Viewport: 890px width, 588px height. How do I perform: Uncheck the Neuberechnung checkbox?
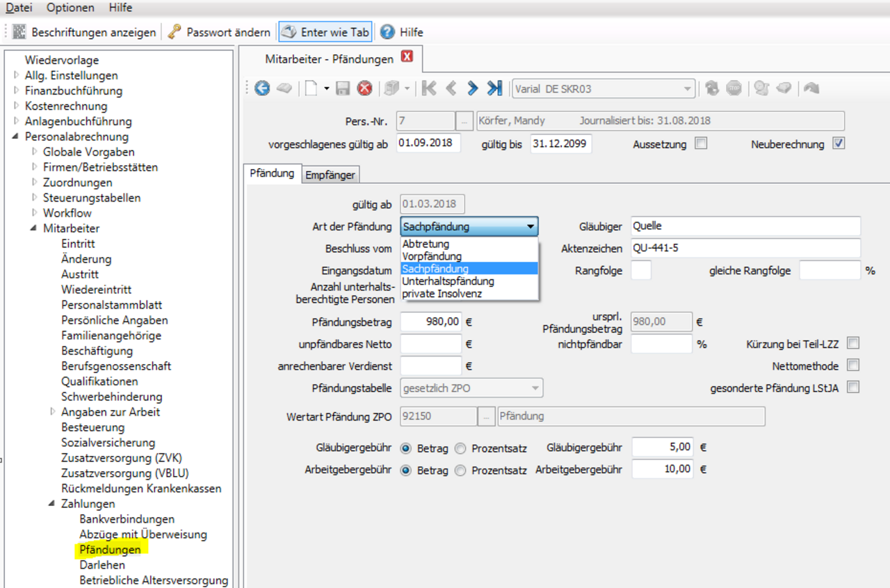coord(839,144)
